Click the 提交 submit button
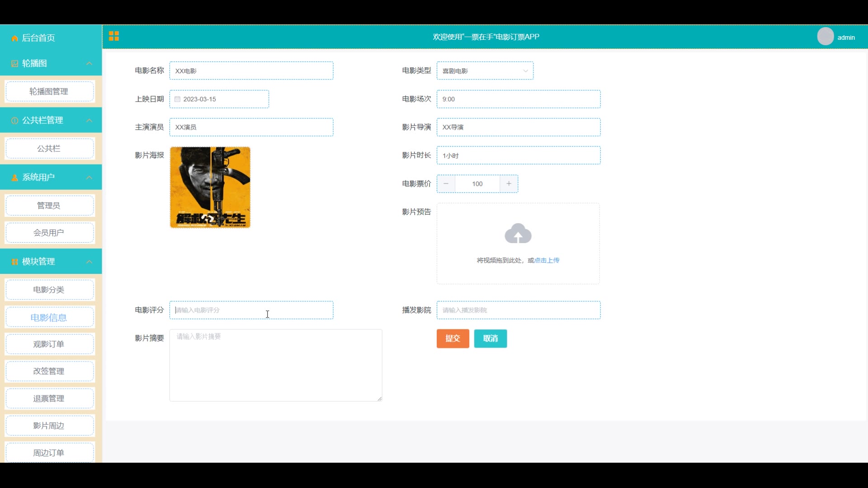Image resolution: width=868 pixels, height=488 pixels. pyautogui.click(x=453, y=338)
